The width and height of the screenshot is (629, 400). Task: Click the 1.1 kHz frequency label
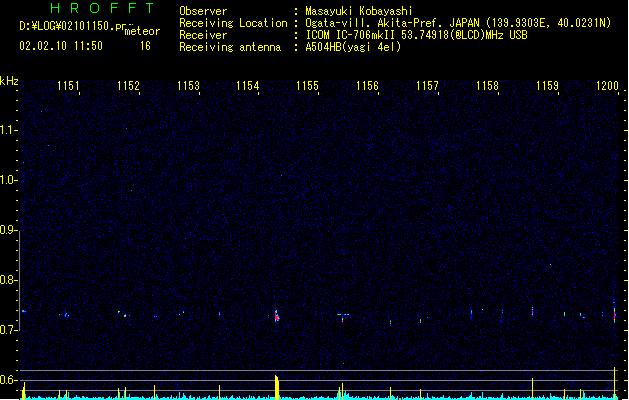tap(8, 130)
